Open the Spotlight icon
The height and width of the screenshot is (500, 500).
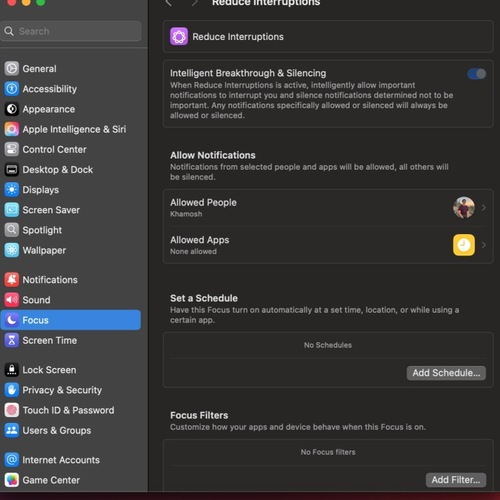(x=12, y=230)
